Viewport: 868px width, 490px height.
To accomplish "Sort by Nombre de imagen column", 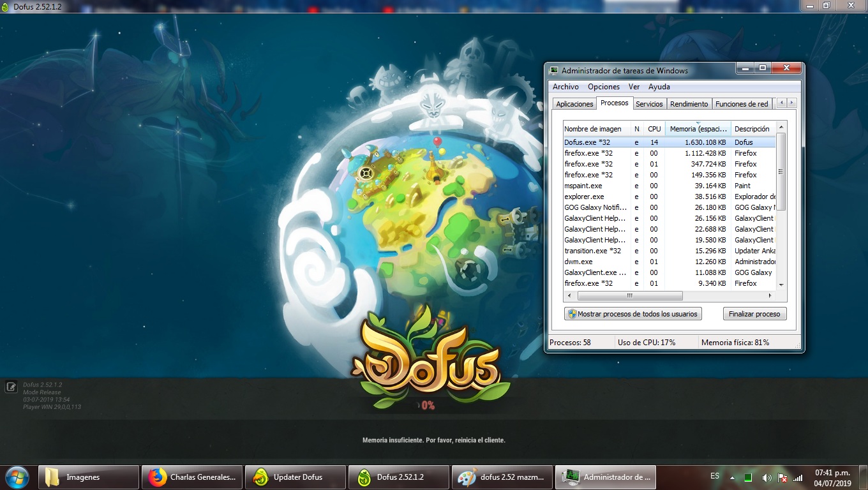I will (597, 129).
